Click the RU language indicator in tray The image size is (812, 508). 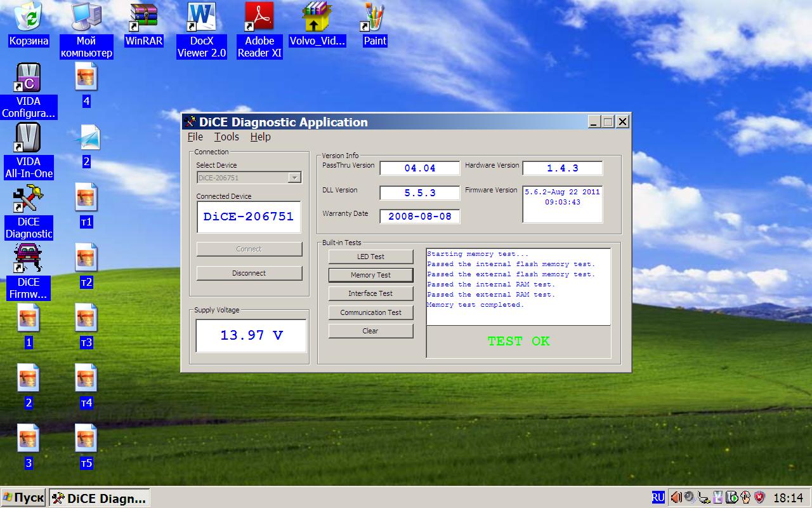click(658, 497)
